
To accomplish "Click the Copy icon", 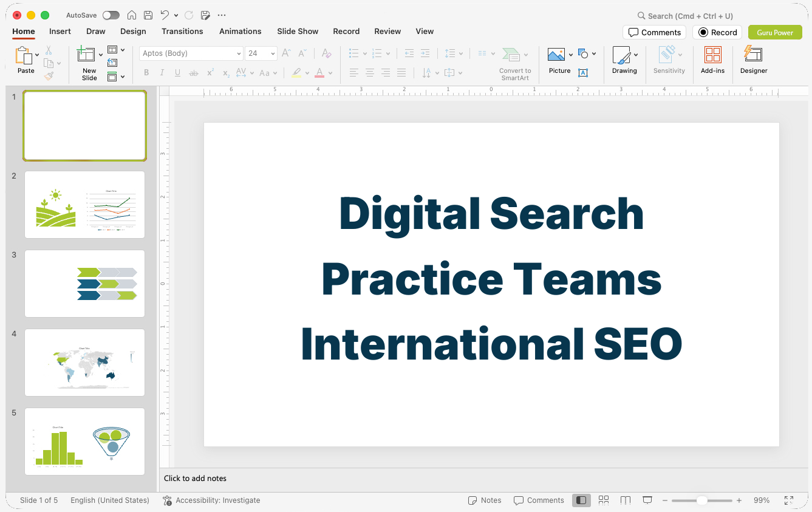I will point(49,63).
